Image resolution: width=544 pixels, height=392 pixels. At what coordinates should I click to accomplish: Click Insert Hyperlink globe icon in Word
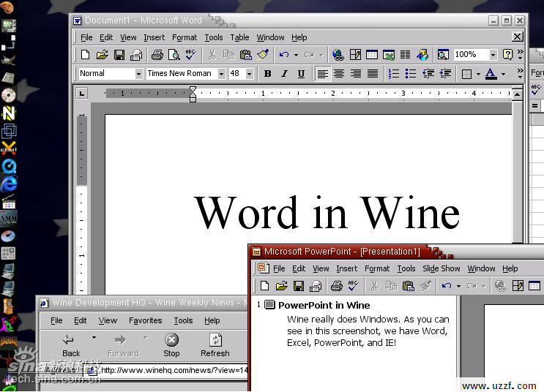pos(338,55)
